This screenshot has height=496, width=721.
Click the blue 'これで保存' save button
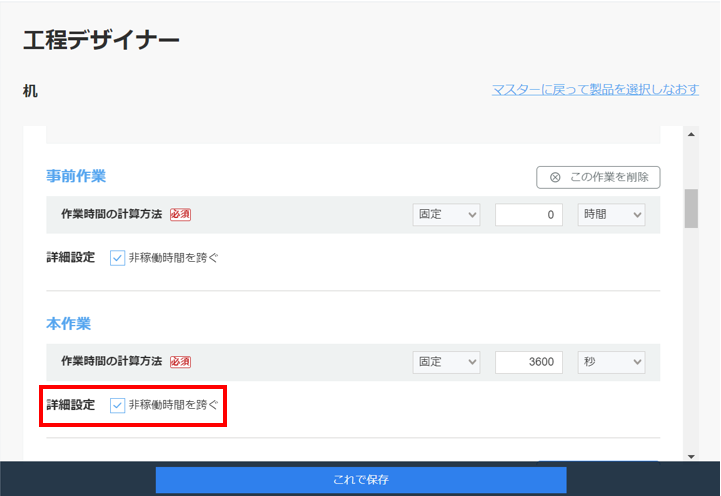coord(361,479)
